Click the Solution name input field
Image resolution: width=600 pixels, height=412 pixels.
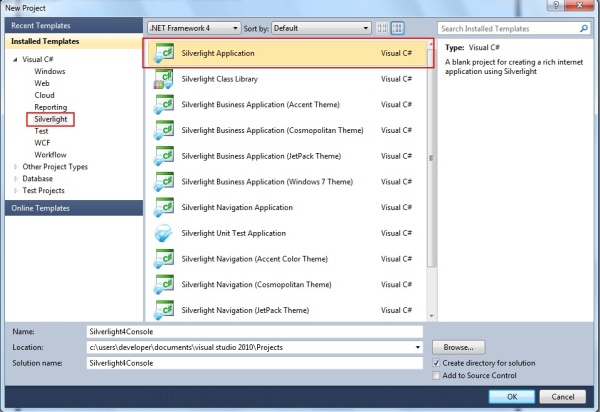[254, 363]
